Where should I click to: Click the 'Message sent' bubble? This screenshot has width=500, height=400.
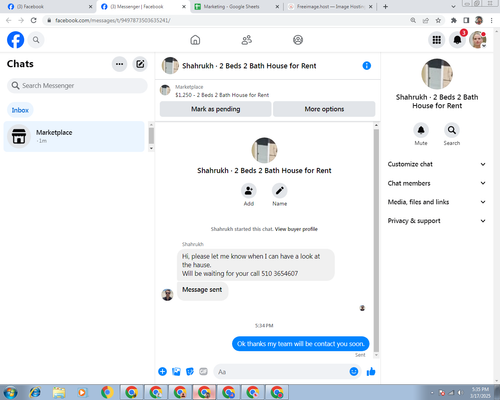(202, 290)
